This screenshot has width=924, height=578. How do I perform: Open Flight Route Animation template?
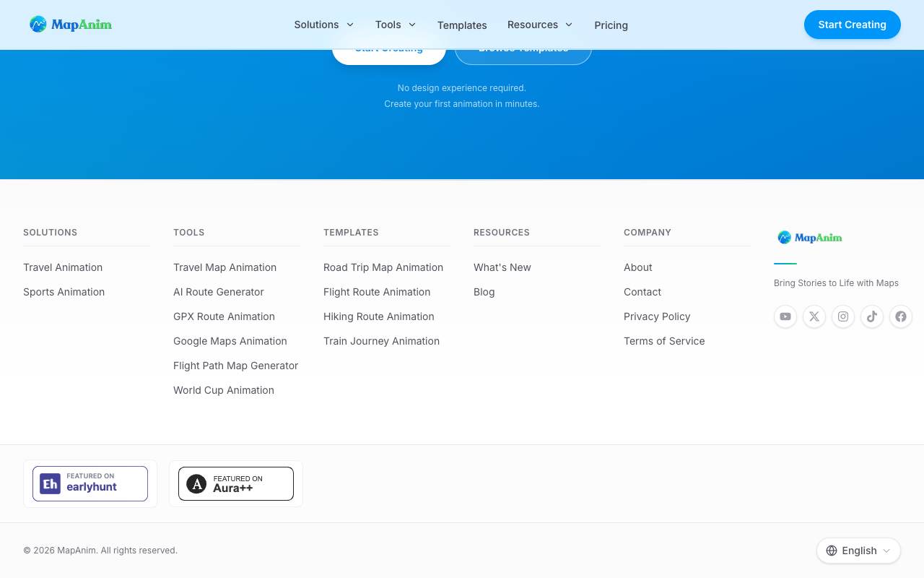[377, 292]
